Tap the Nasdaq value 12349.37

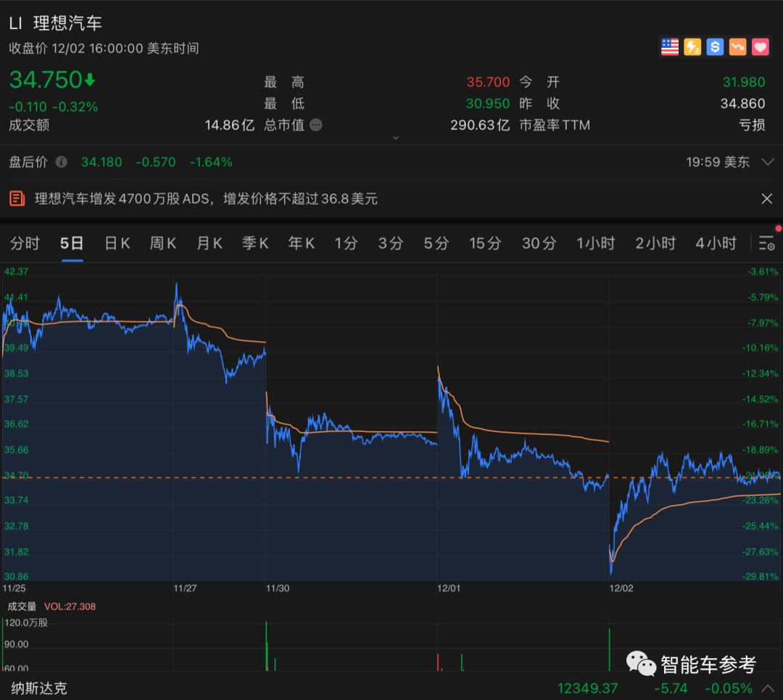(587, 688)
